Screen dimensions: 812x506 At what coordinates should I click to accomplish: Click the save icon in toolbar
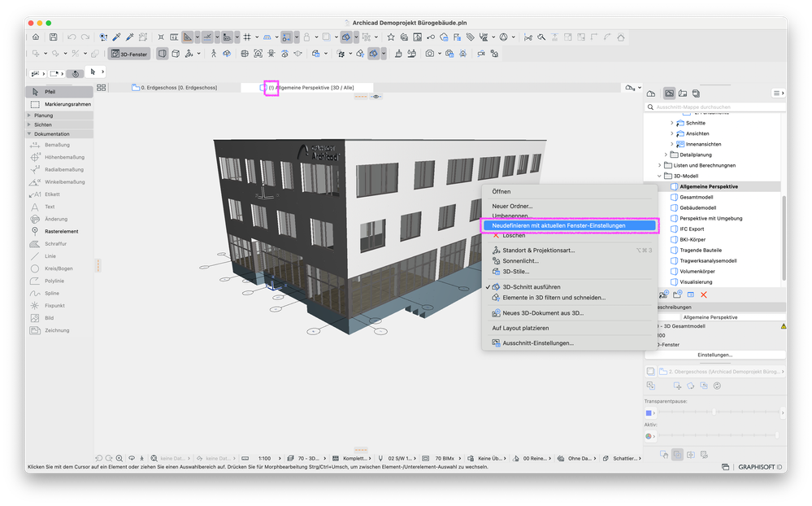[x=54, y=37]
